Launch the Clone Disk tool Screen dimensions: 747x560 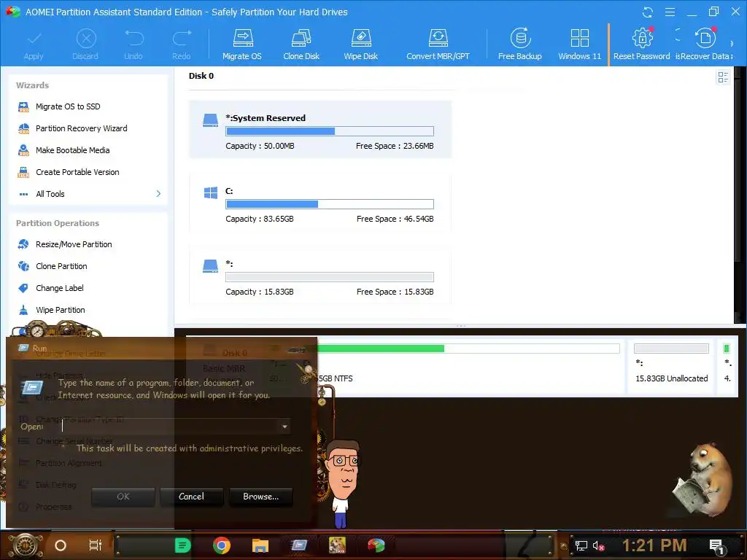coord(301,45)
